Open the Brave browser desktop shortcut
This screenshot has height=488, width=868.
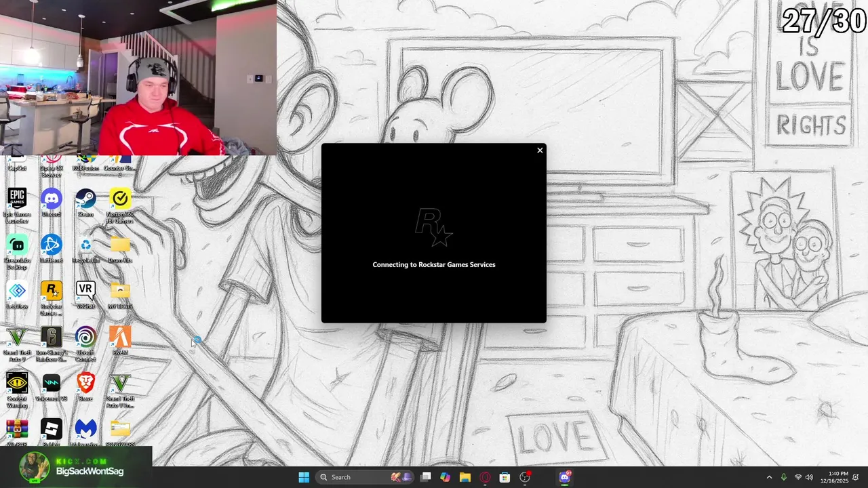pos(85,387)
